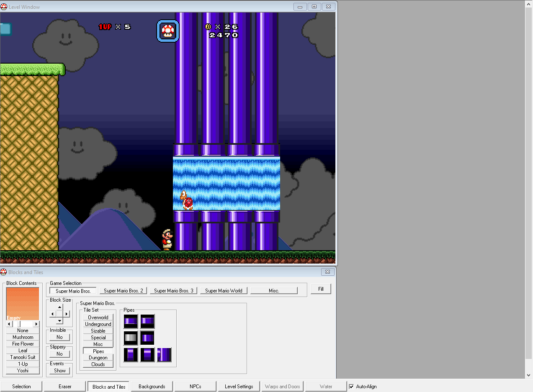Open the Underground tile set
The height and width of the screenshot is (392, 533).
(x=98, y=324)
